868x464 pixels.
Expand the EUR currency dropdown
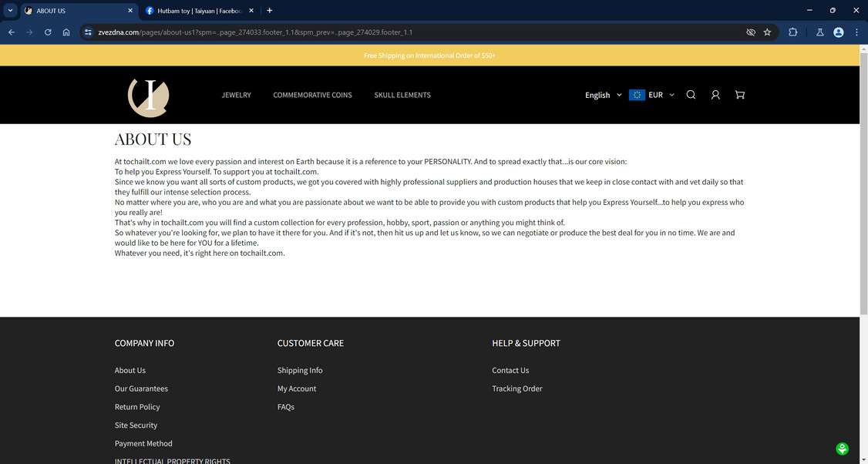(661, 95)
